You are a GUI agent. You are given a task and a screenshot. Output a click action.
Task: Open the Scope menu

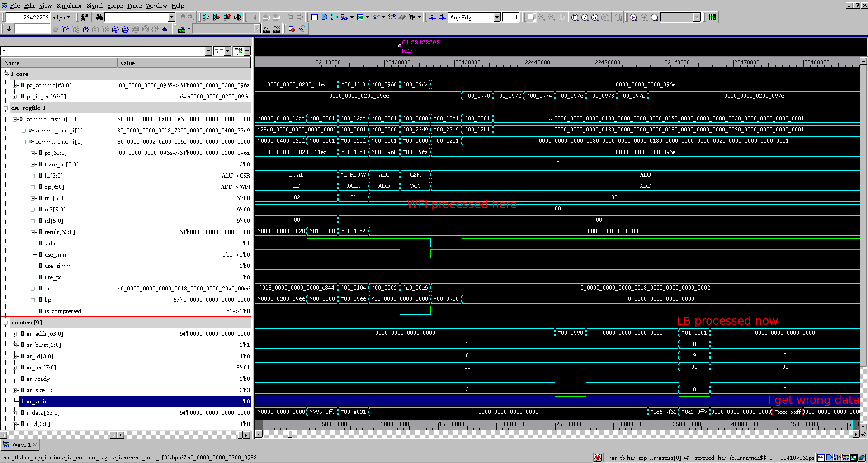point(115,5)
